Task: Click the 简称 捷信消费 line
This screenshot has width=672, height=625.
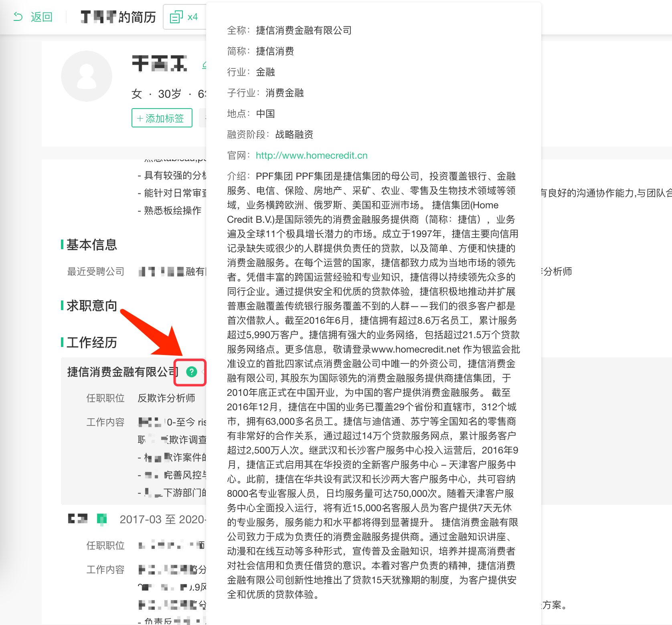Action: click(260, 51)
